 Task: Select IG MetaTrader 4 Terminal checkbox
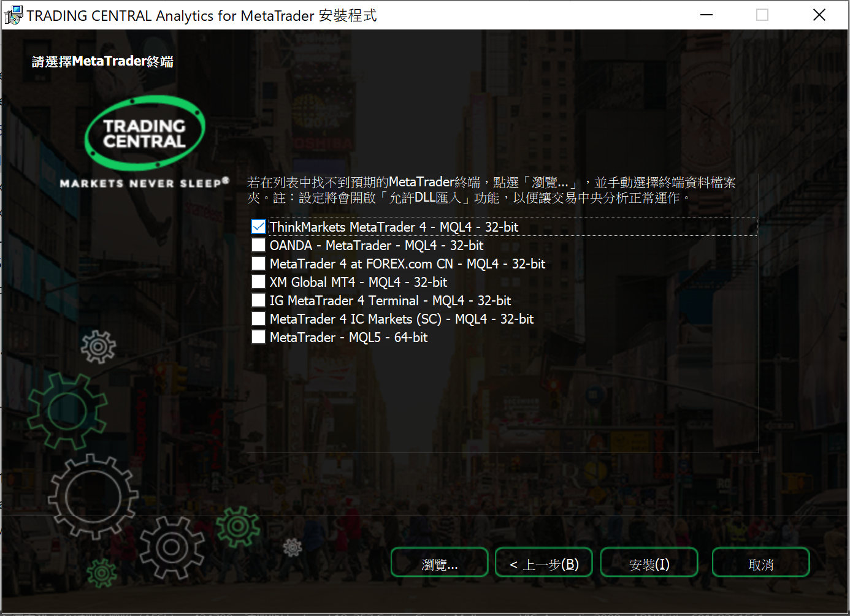pos(258,300)
